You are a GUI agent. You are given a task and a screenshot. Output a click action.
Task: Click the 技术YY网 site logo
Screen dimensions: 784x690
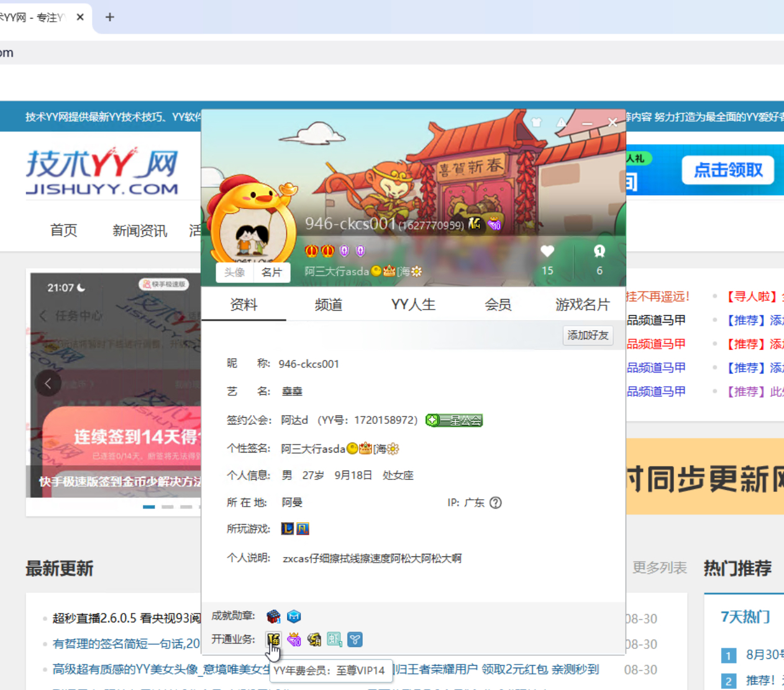pyautogui.click(x=102, y=172)
